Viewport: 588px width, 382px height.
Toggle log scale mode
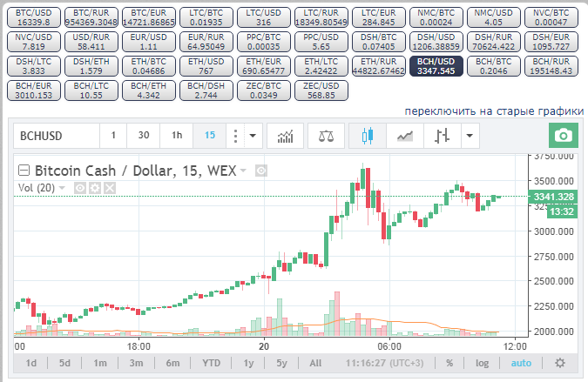click(483, 363)
